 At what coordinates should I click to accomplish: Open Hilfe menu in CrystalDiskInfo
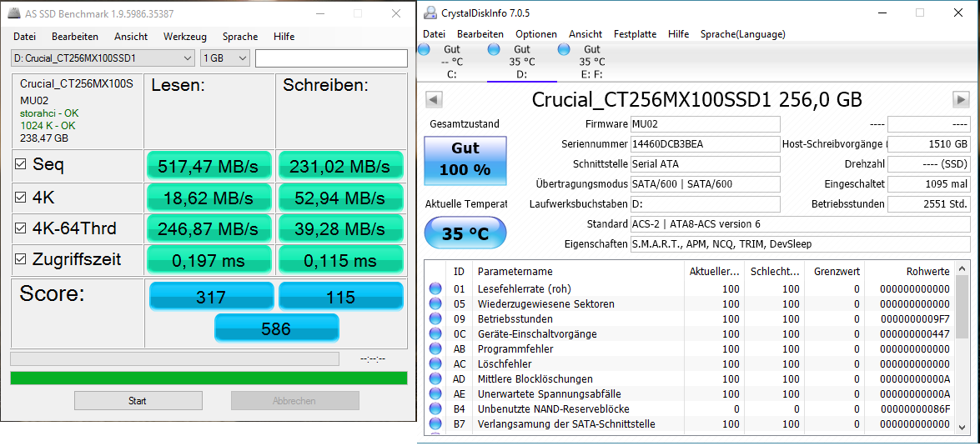678,33
